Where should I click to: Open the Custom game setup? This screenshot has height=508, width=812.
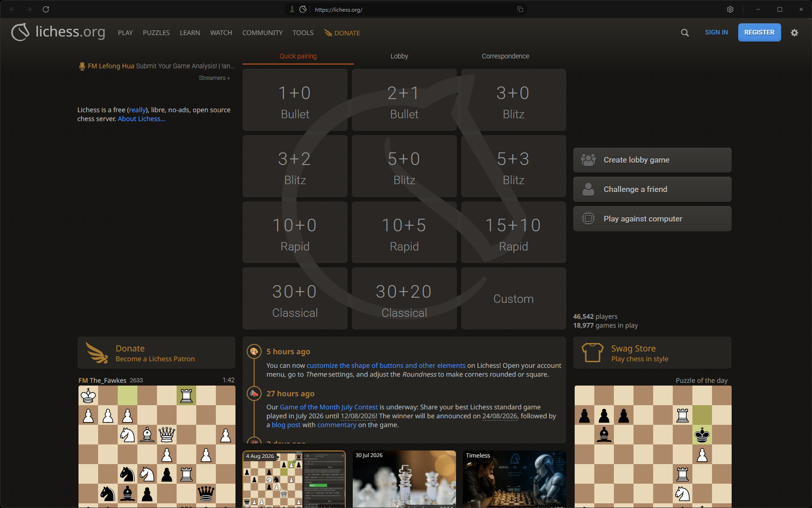pyautogui.click(x=513, y=299)
